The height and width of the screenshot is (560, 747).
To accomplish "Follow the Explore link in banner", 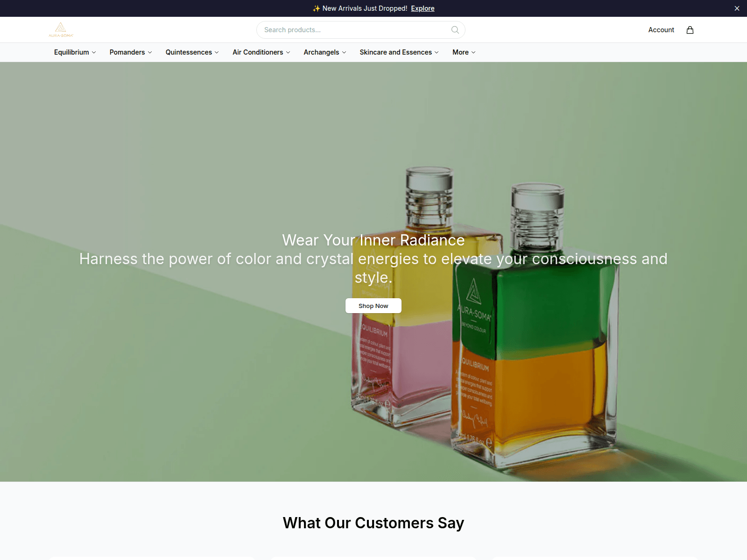I will click(423, 8).
